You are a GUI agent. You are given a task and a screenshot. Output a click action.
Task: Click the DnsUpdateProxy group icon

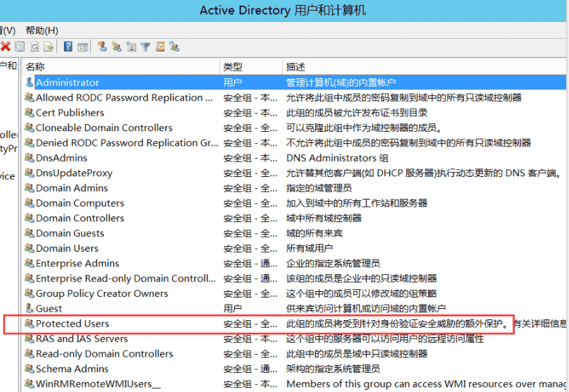tap(30, 173)
